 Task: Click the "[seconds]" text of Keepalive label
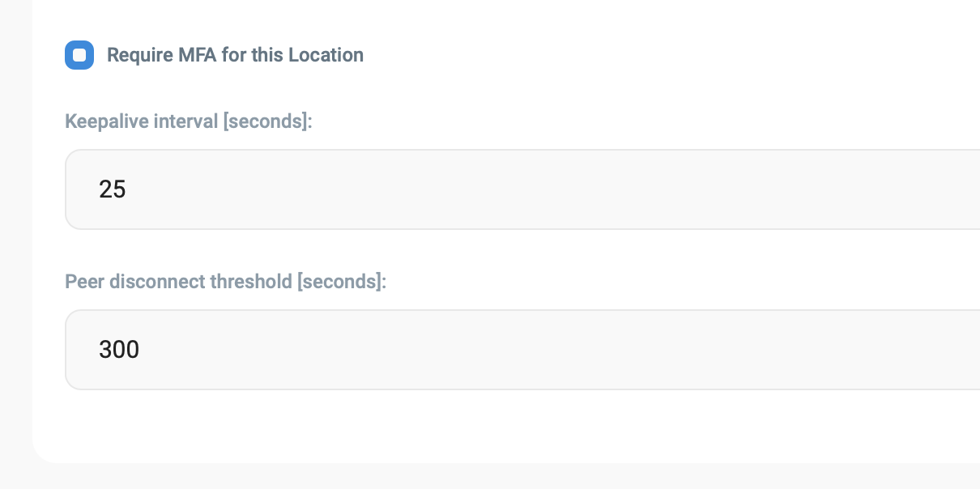266,121
